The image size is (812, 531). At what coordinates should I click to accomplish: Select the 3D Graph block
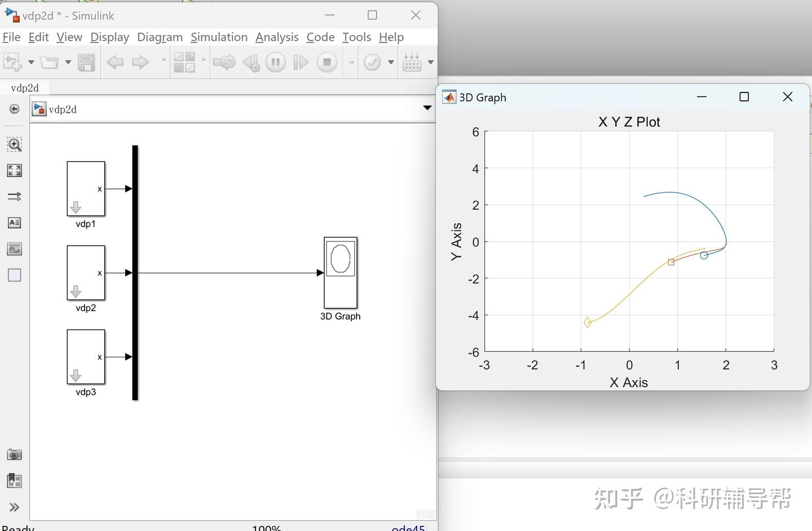pyautogui.click(x=341, y=273)
